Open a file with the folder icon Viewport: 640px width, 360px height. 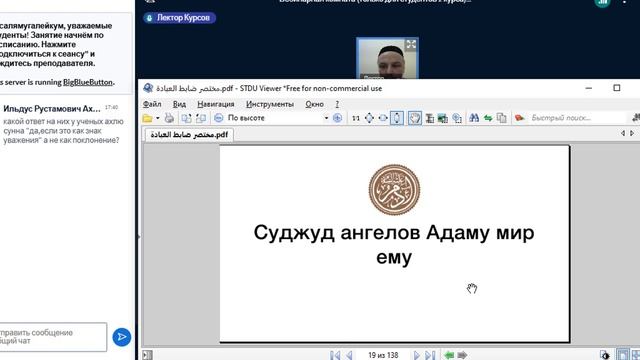tap(147, 118)
